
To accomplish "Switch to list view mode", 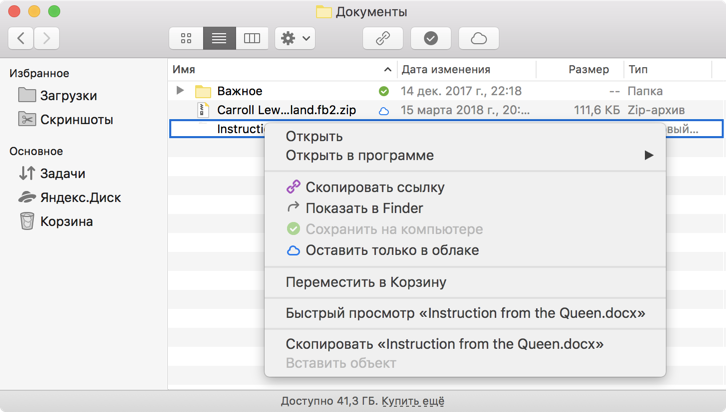I will [x=219, y=38].
